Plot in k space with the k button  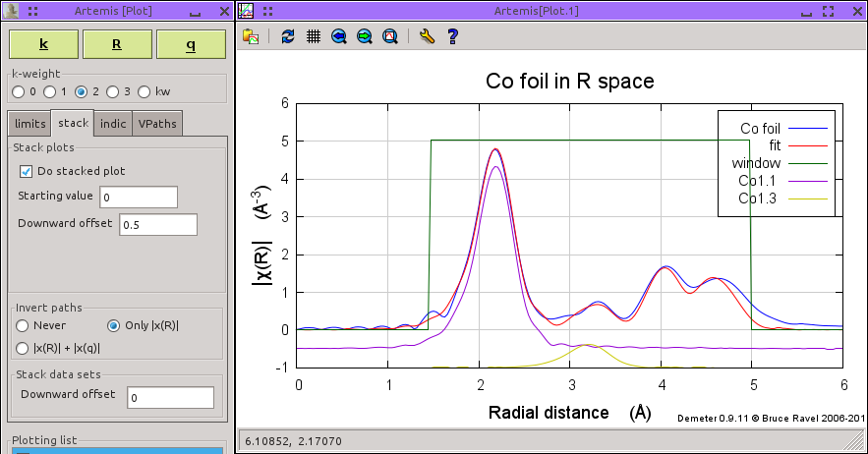pyautogui.click(x=43, y=44)
